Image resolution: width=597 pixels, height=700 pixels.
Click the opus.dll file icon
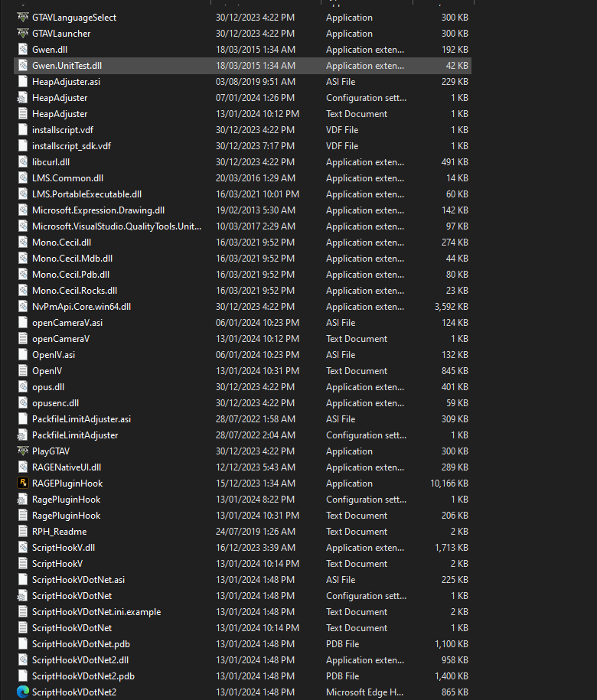(23, 387)
